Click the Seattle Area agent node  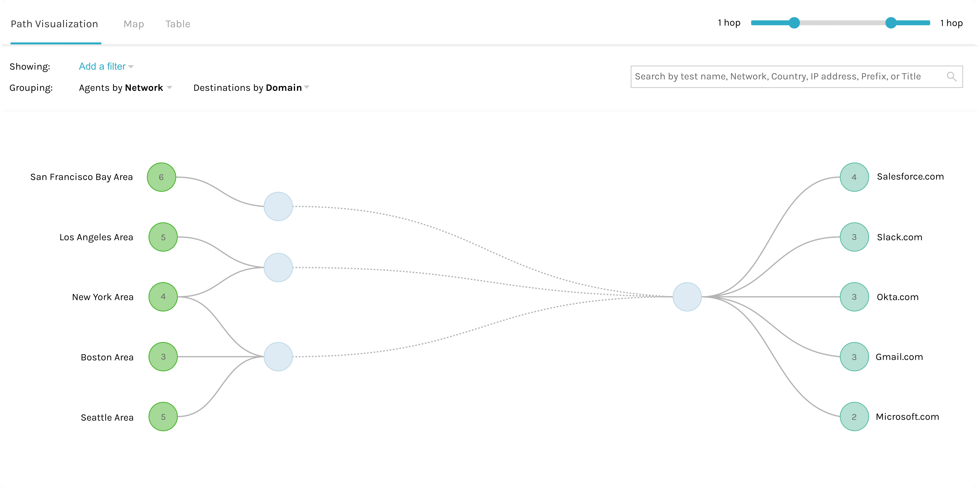tap(163, 417)
